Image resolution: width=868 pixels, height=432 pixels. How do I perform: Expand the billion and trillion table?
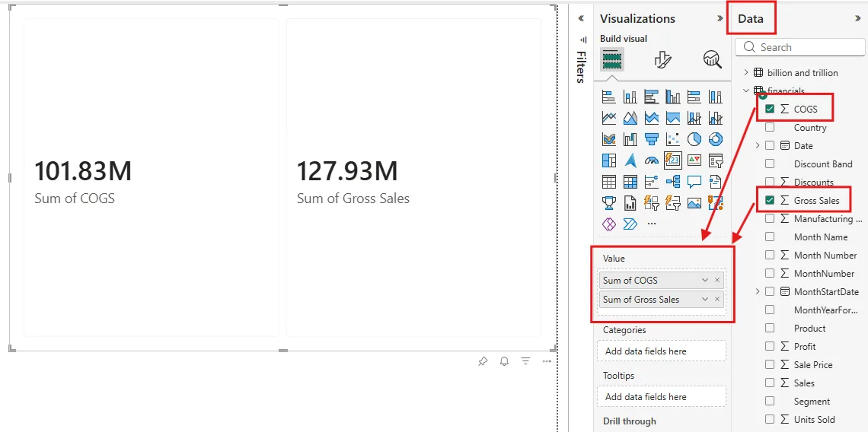coord(745,72)
